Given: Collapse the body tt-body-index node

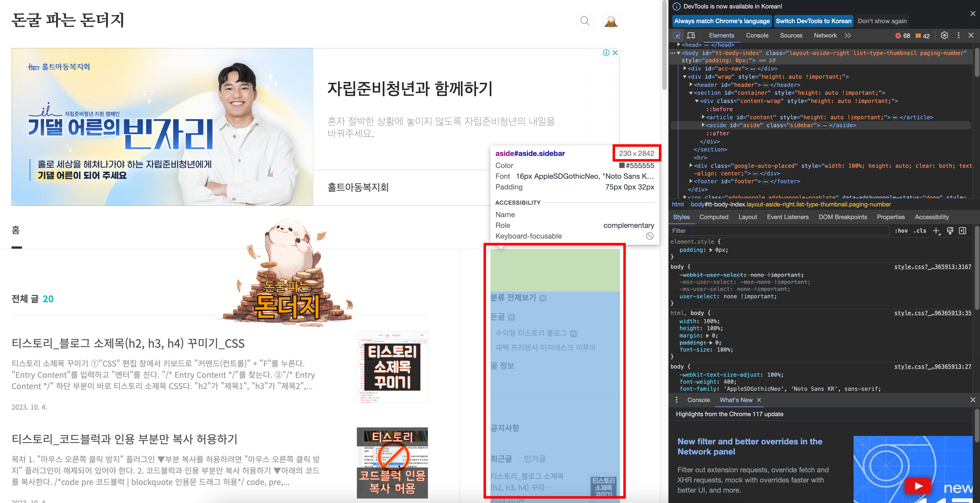Looking at the screenshot, I should (x=679, y=53).
